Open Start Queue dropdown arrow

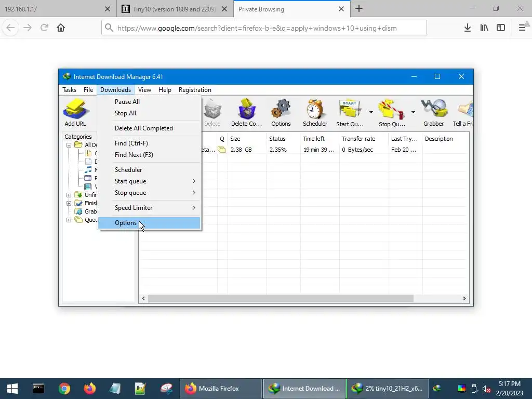(x=371, y=112)
